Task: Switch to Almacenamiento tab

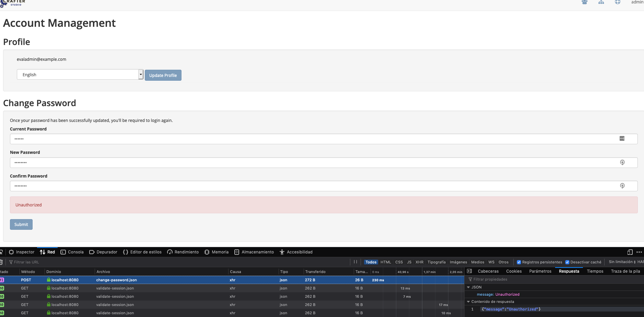Action: coord(254,252)
